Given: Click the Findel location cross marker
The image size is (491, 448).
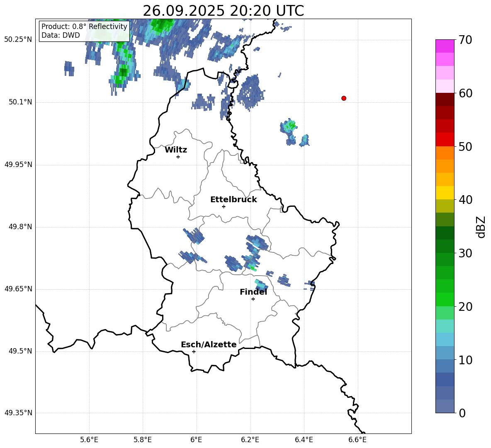Looking at the screenshot, I should pyautogui.click(x=253, y=299).
